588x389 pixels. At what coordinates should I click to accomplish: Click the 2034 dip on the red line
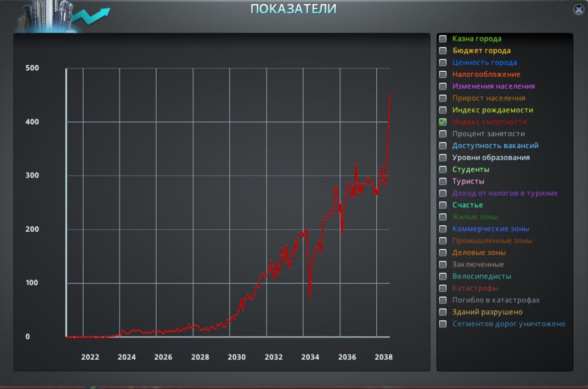(310, 297)
